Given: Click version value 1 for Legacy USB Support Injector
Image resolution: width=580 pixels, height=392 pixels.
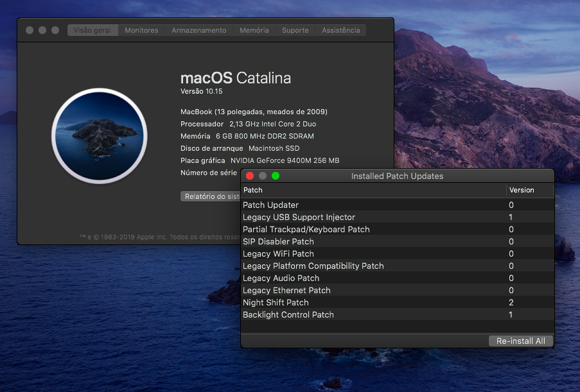Looking at the screenshot, I should pos(511,217).
